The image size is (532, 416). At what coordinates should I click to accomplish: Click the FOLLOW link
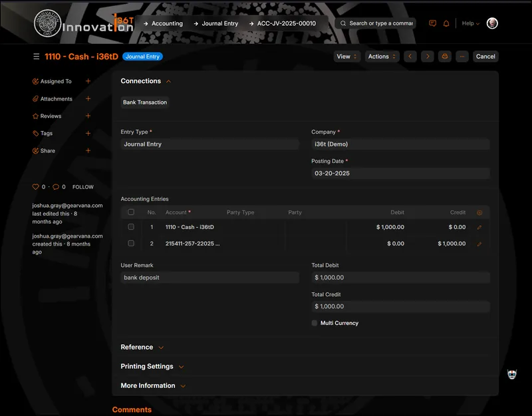[82, 187]
